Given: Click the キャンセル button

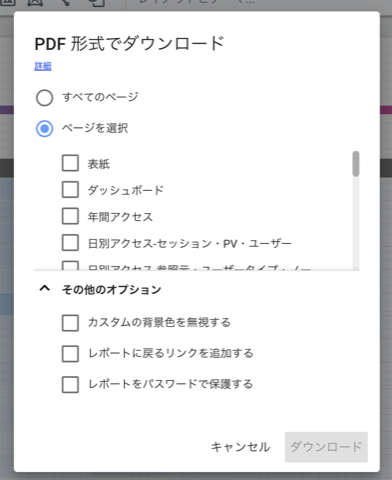Looking at the screenshot, I should click(x=240, y=447).
